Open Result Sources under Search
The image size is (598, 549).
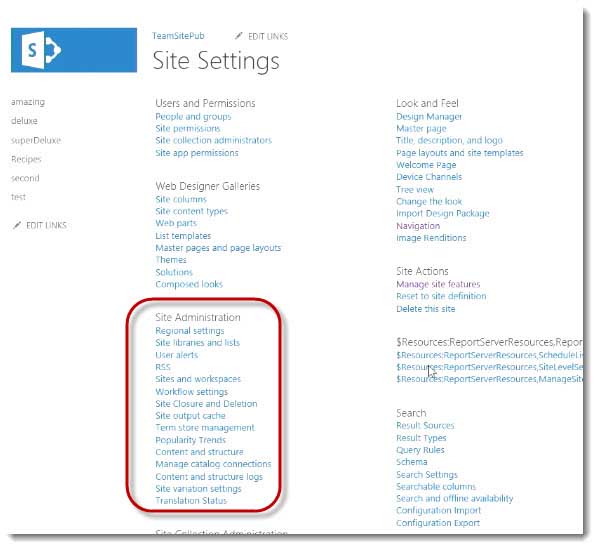[x=425, y=425]
